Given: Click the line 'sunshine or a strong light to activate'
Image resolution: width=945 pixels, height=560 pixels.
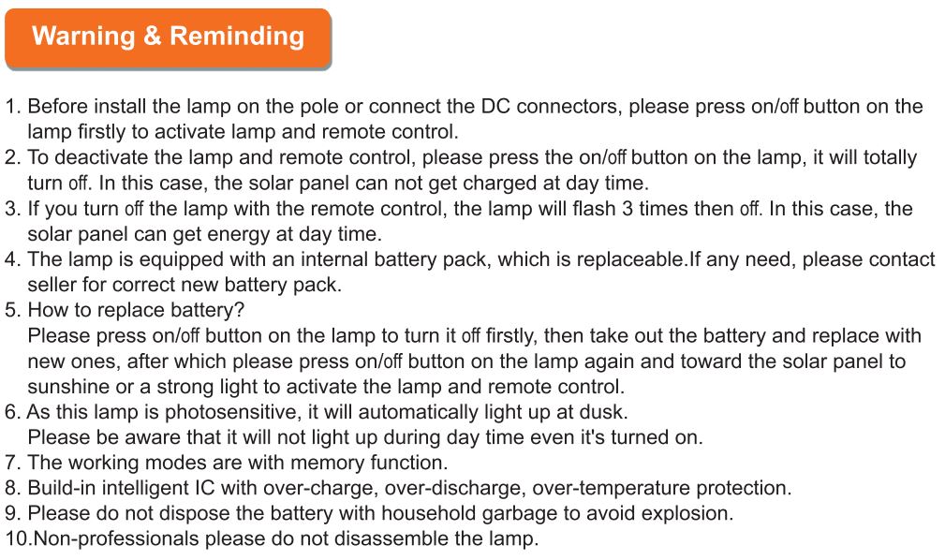Looking at the screenshot, I should [325, 386].
